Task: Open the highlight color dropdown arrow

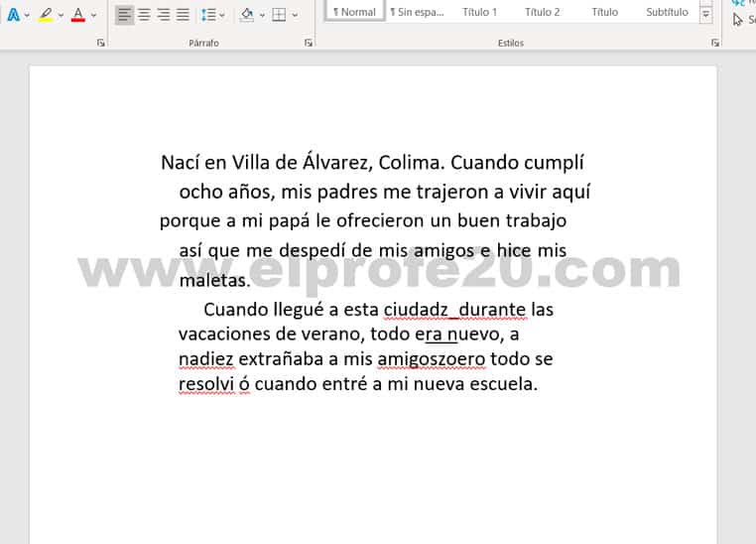Action: tap(61, 15)
